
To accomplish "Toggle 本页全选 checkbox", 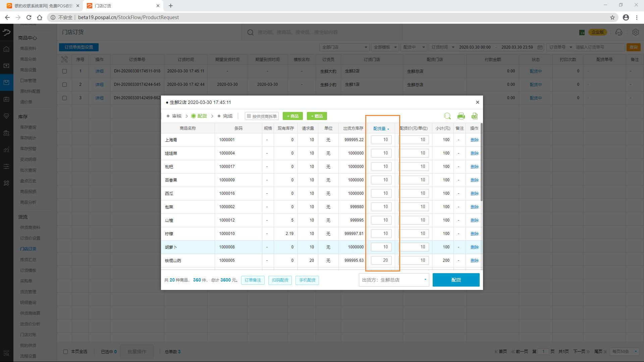I will pos(66,352).
